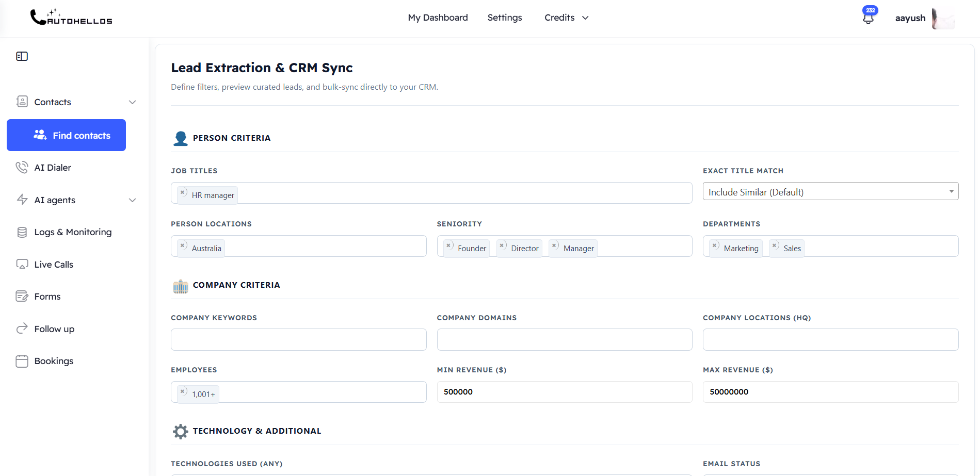The height and width of the screenshot is (476, 980).
Task: Open Find contacts
Action: click(66, 135)
